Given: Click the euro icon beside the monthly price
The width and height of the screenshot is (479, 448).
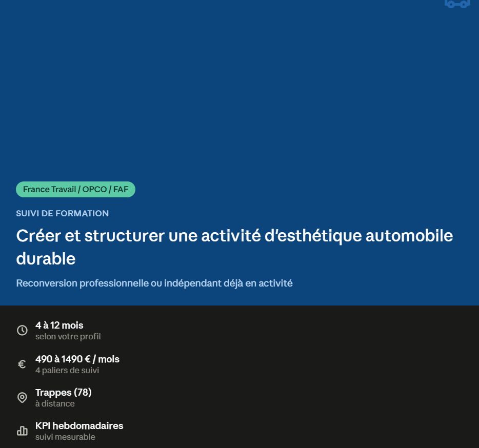Looking at the screenshot, I should tap(22, 364).
